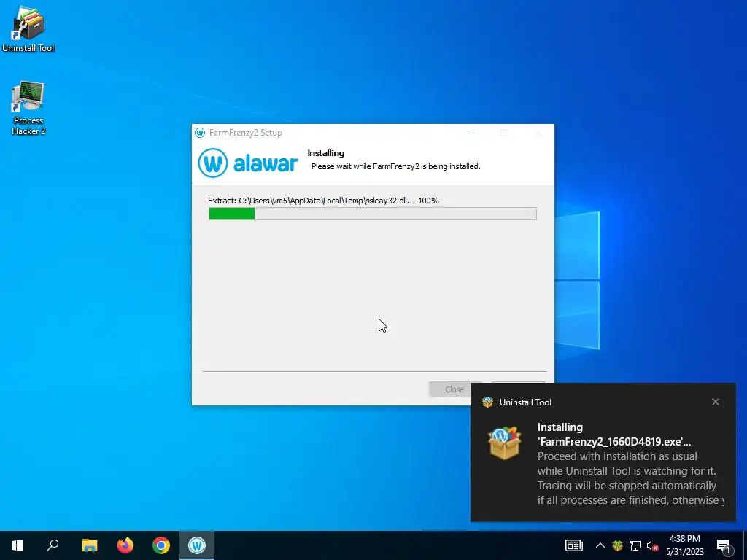Screen dimensions: 747x560
Task: Click the alawar logo in the installer
Action: 248,163
